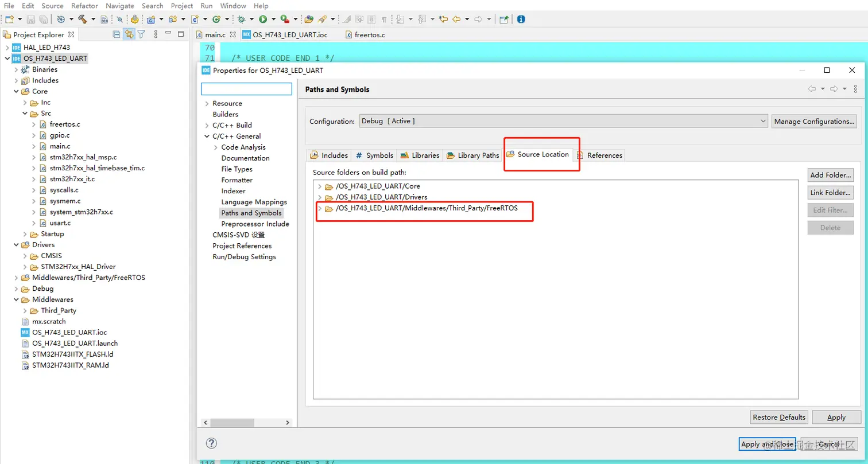868x464 pixels.
Task: Switch to the Symbols tab
Action: (x=374, y=155)
